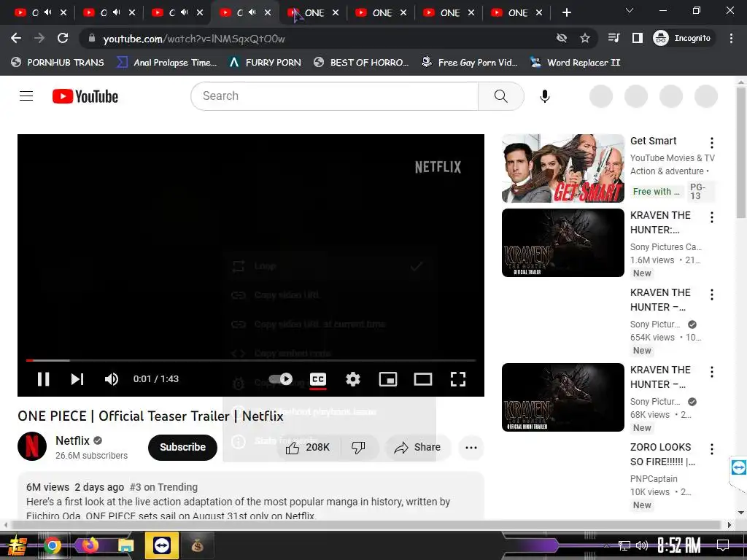Enter full screen mode
Viewport: 747px width, 560px height.
coord(458,379)
